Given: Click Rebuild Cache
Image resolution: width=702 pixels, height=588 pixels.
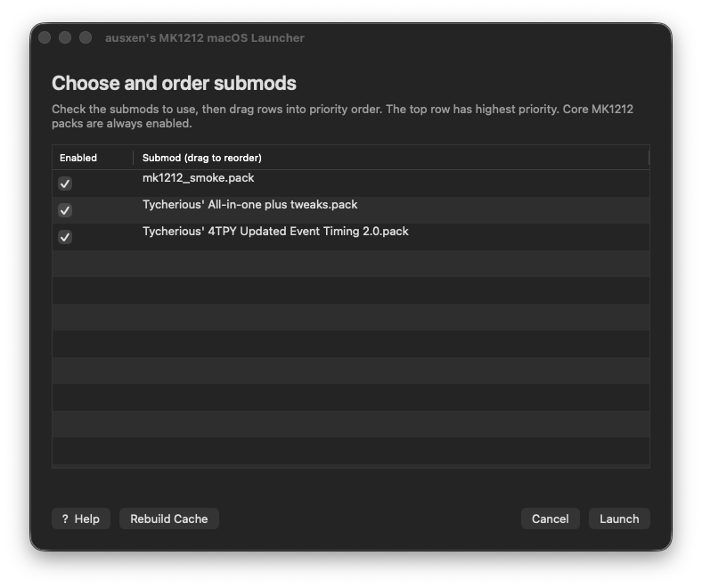Looking at the screenshot, I should [x=168, y=519].
